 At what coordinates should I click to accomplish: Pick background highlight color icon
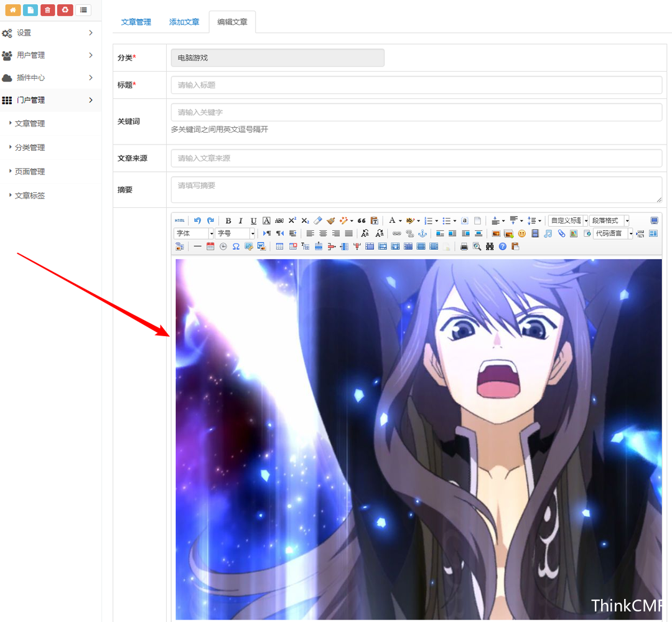(410, 220)
